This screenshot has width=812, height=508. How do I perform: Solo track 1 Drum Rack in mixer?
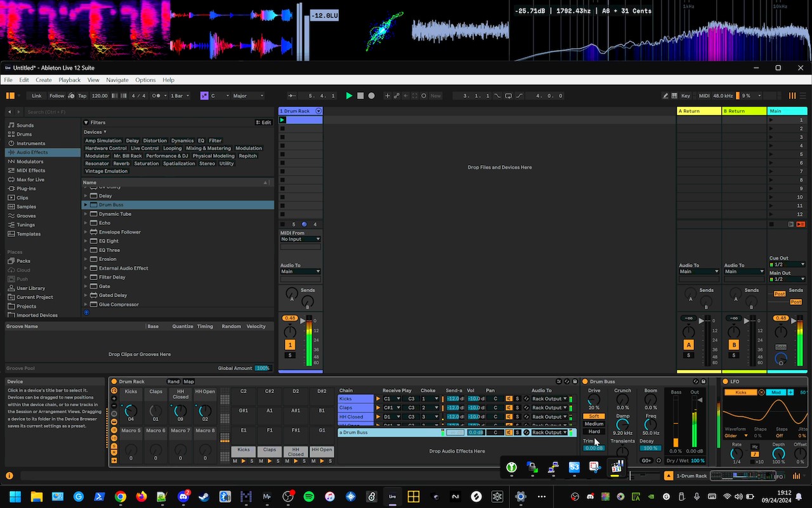click(x=290, y=356)
